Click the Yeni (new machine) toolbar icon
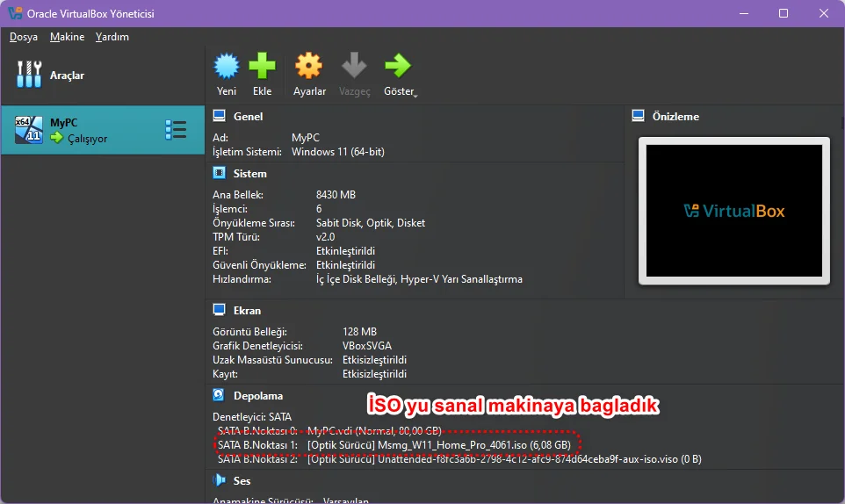The image size is (845, 504). pos(227,66)
